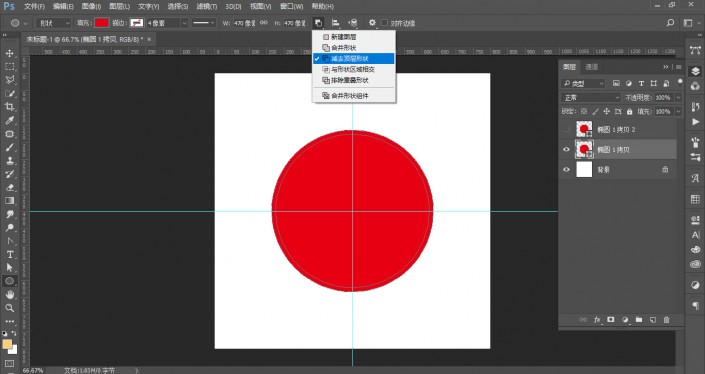Hide the 背景 layer eye icon
The width and height of the screenshot is (705, 374).
(566, 169)
